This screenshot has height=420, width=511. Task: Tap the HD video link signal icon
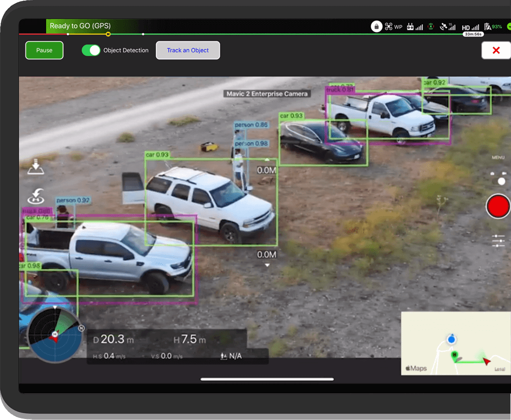(x=470, y=27)
